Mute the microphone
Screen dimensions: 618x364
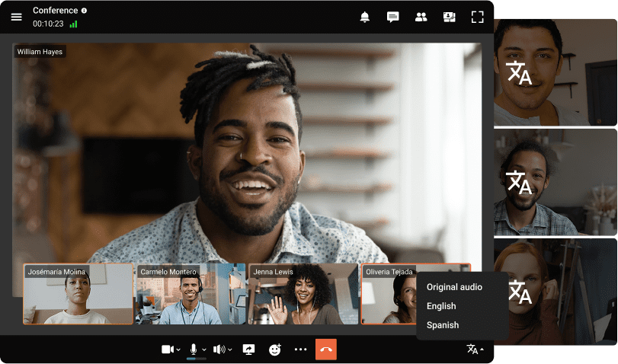[x=194, y=349]
